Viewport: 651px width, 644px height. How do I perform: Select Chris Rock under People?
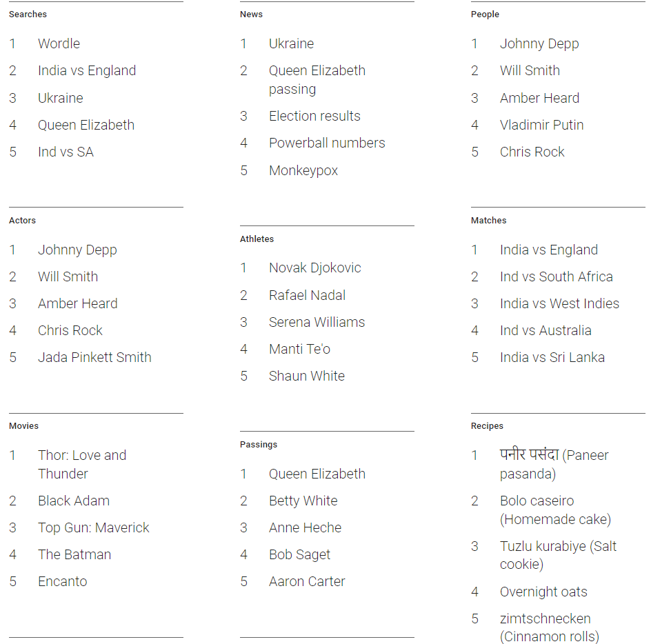(x=532, y=152)
